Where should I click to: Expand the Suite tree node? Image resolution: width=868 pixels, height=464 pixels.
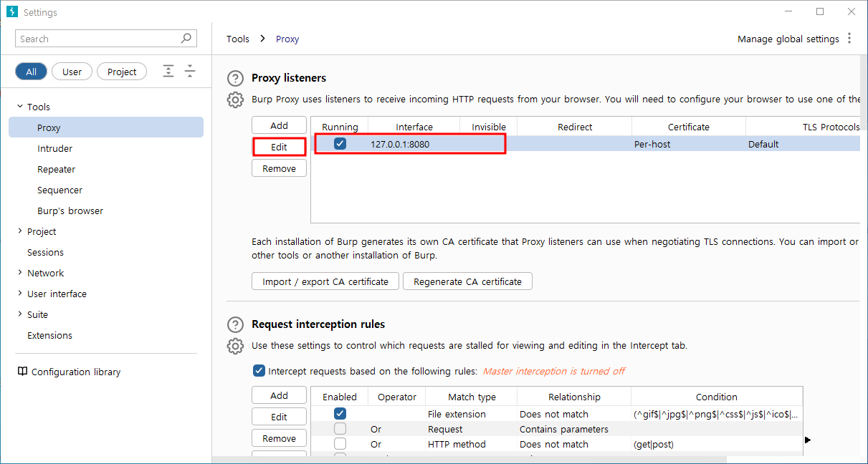[20, 314]
